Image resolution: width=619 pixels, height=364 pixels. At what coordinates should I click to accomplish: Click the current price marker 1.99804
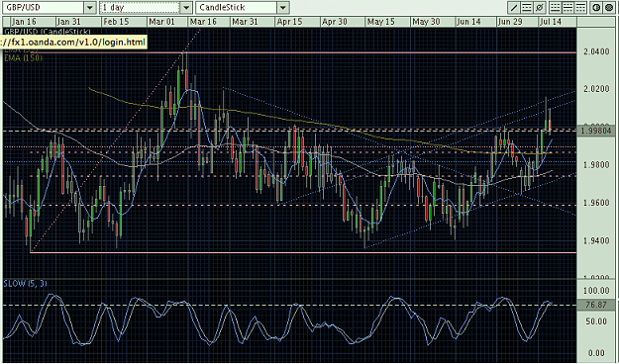[596, 131]
